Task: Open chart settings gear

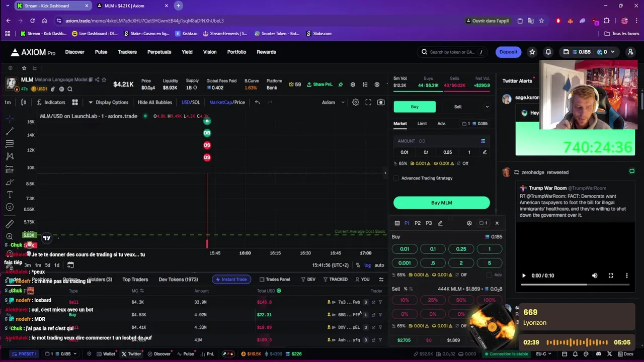Action: coord(356,102)
